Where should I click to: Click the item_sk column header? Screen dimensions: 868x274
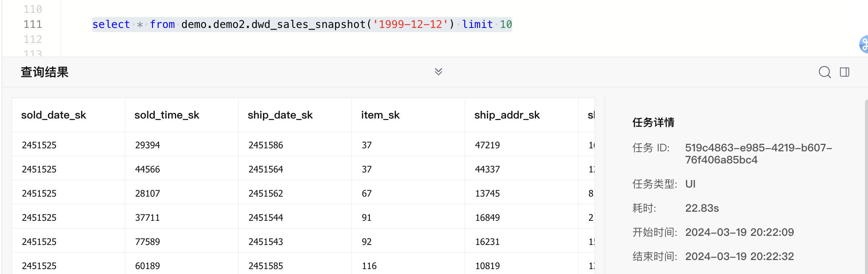point(380,115)
